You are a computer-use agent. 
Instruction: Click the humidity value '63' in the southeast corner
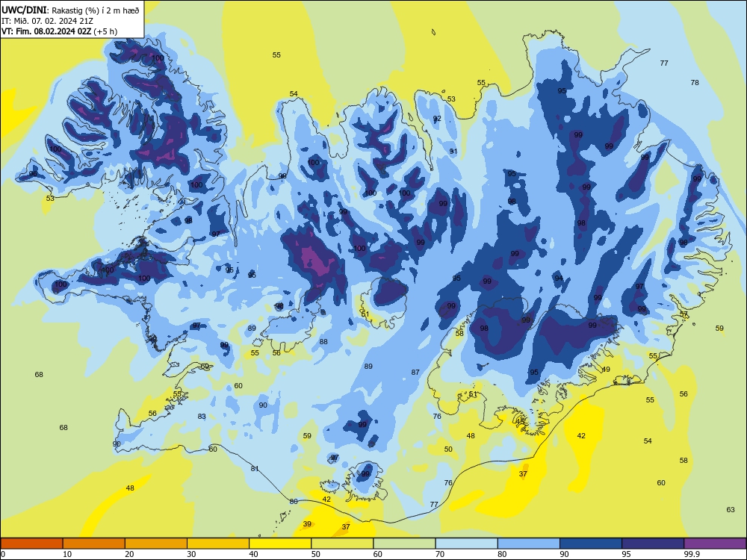(x=731, y=509)
